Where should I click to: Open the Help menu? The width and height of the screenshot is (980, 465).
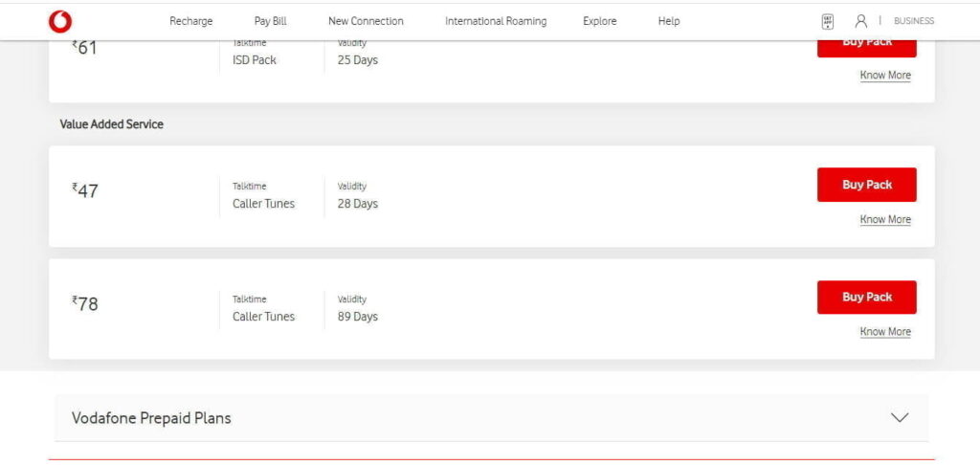coord(669,21)
